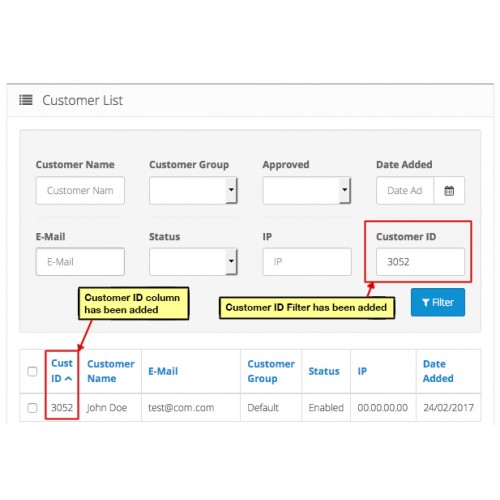
Task: Sort table by IP column header
Action: 362,371
